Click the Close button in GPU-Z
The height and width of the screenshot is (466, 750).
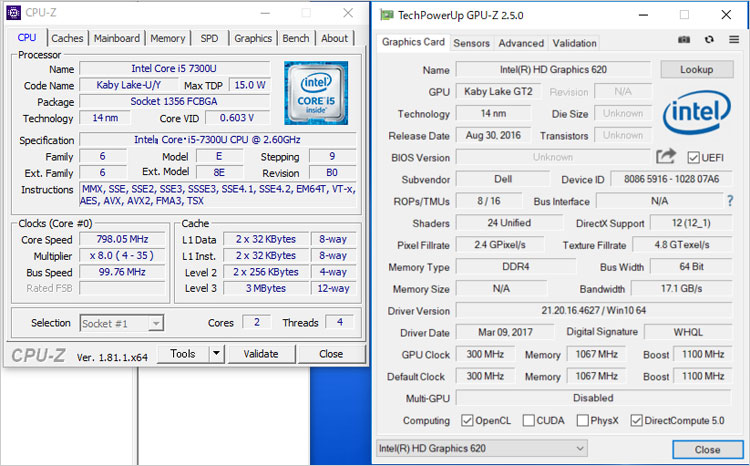[x=707, y=449]
